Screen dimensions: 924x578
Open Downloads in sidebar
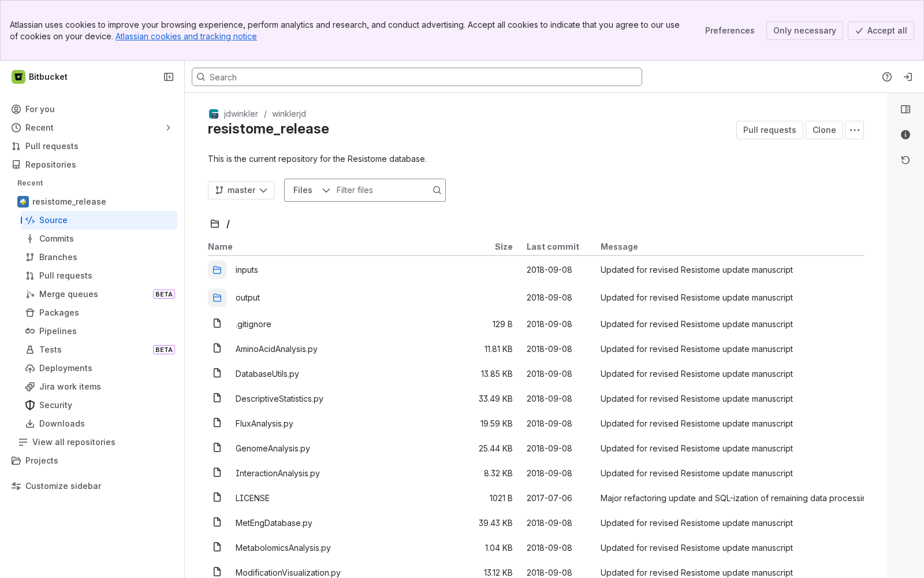pyautogui.click(x=99, y=424)
